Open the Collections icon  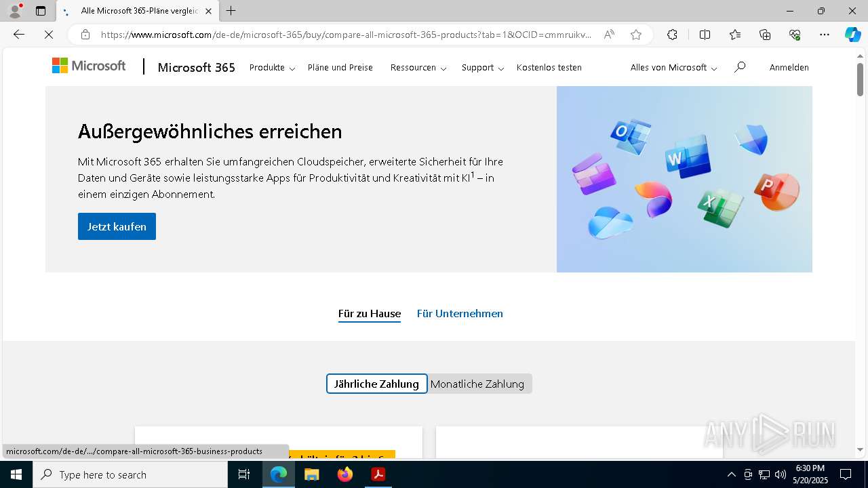click(765, 35)
